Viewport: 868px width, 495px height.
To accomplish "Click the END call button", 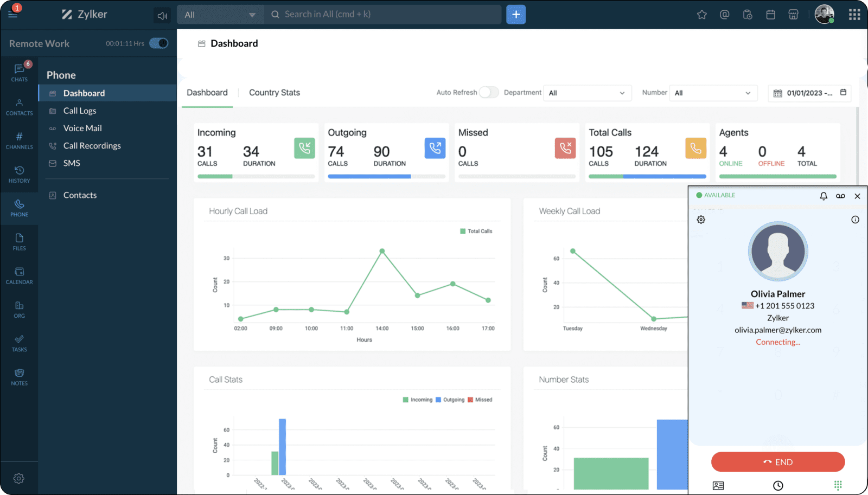I will coord(778,462).
